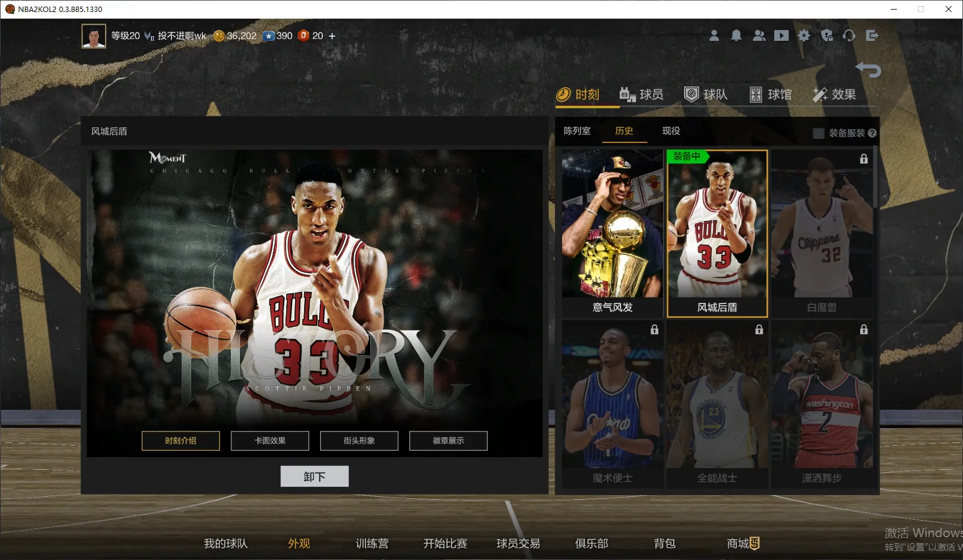Switch to the 效果 tab

click(x=834, y=94)
